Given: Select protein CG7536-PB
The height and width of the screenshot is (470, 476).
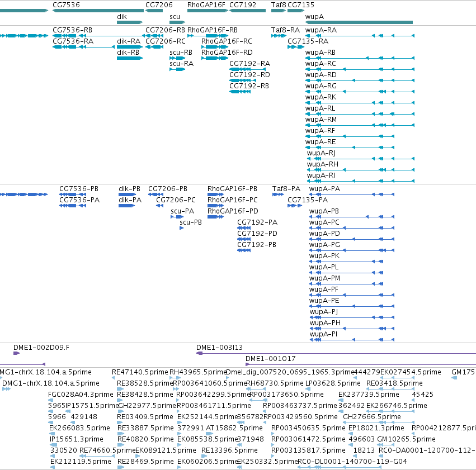Looking at the screenshot, I should (79, 188).
